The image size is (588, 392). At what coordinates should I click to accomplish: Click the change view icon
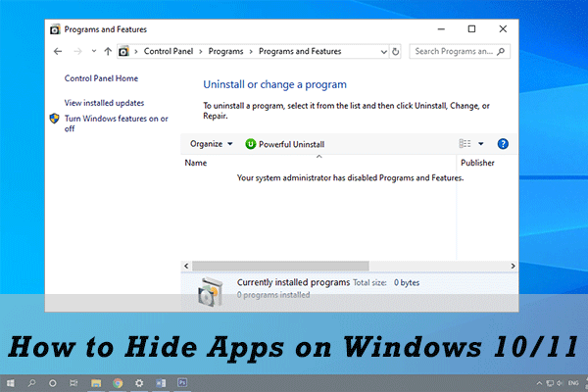point(465,144)
